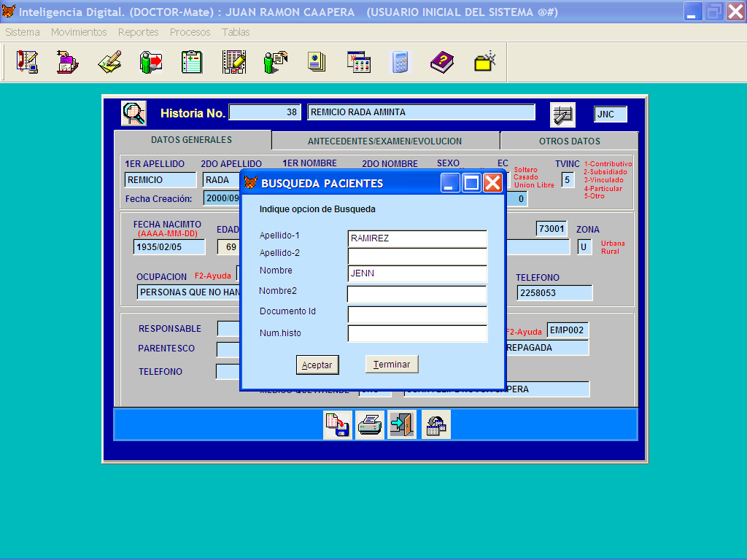Click the Historia No. field showing 38

(x=265, y=112)
